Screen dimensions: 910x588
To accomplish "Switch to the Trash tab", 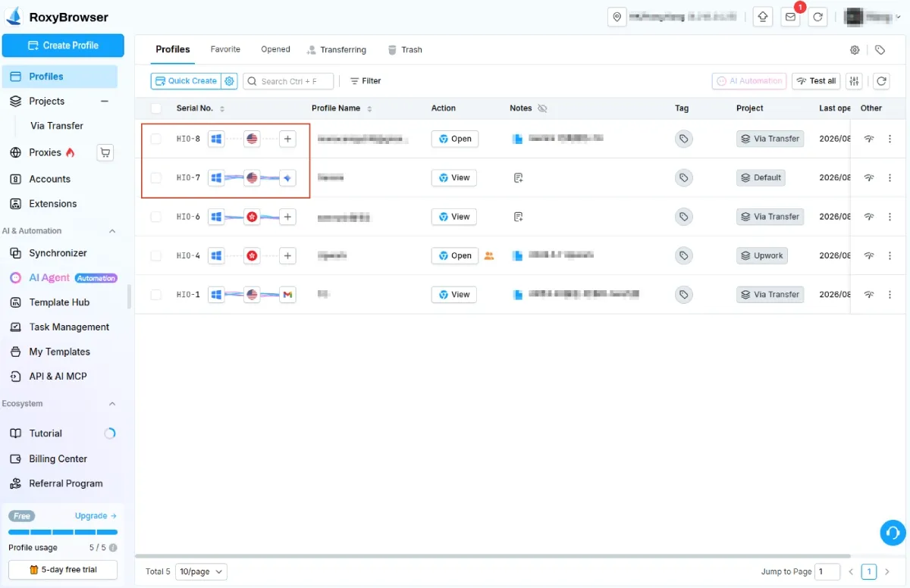I will (405, 50).
